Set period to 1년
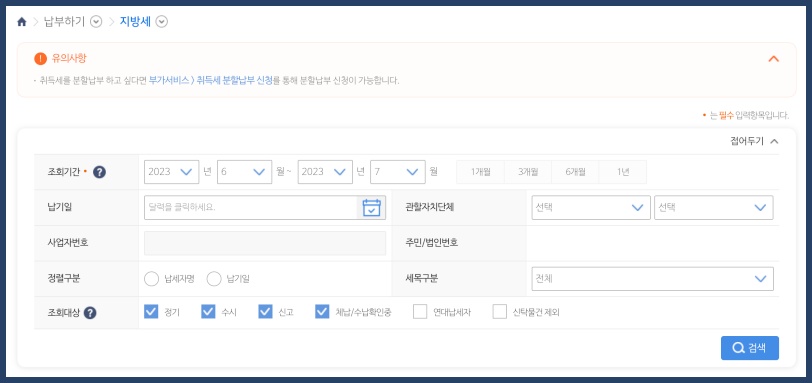 click(623, 172)
